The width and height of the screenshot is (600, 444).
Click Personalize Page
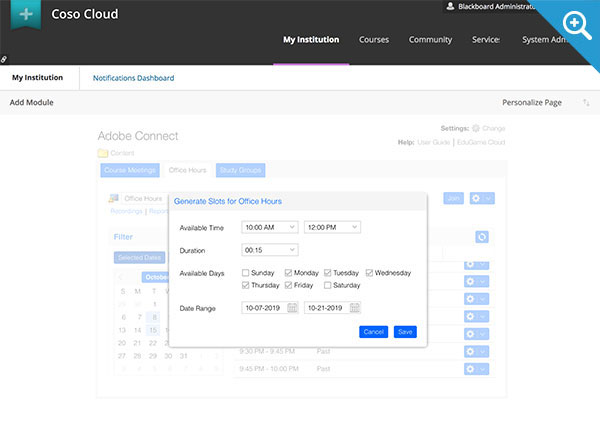(x=532, y=103)
